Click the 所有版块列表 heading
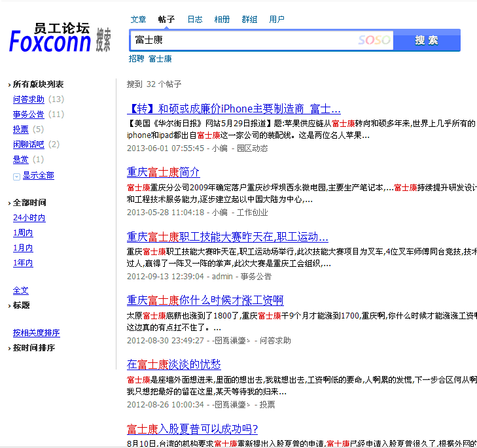The width and height of the screenshot is (477, 448). tap(38, 84)
